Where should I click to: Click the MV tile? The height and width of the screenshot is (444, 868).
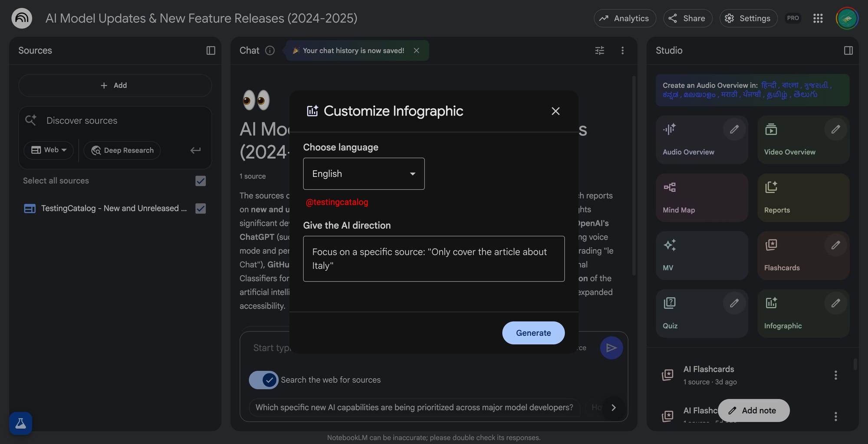pyautogui.click(x=702, y=255)
